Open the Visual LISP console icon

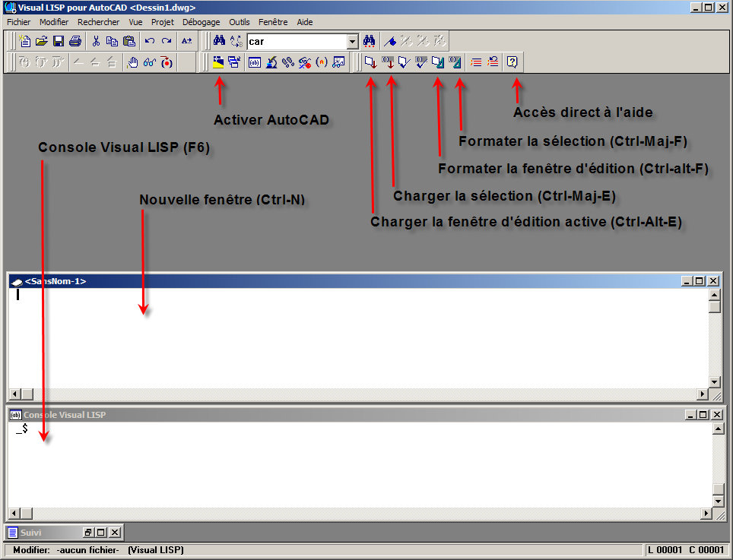tap(255, 62)
